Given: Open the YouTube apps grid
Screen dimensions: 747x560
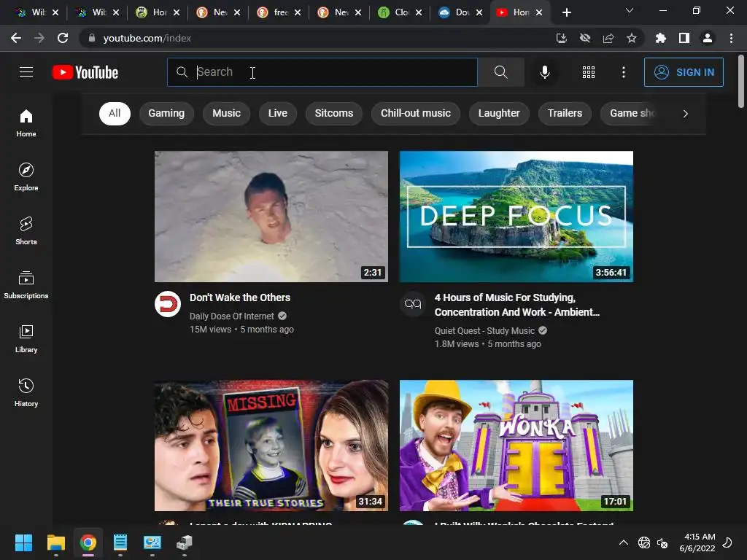Looking at the screenshot, I should tap(589, 72).
